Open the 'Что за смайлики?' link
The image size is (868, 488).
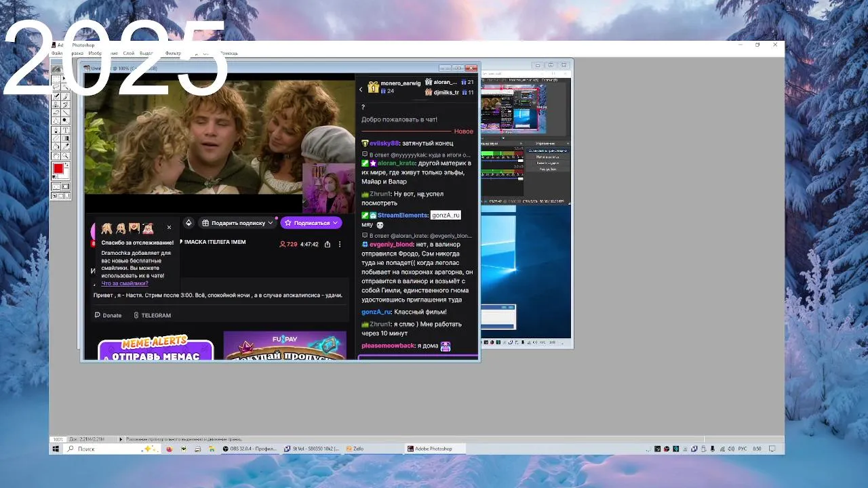pos(125,283)
